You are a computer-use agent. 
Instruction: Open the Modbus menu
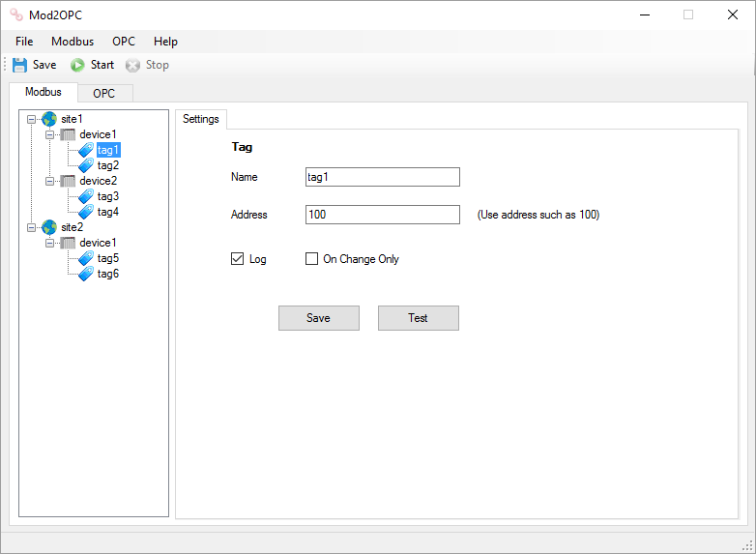click(x=73, y=42)
